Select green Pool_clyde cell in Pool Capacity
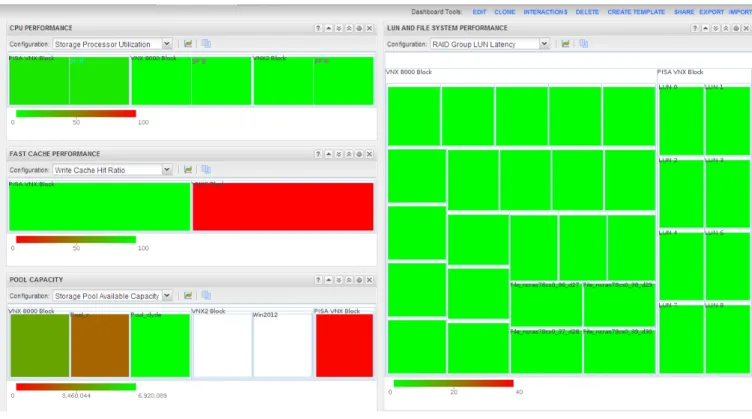 click(x=160, y=345)
